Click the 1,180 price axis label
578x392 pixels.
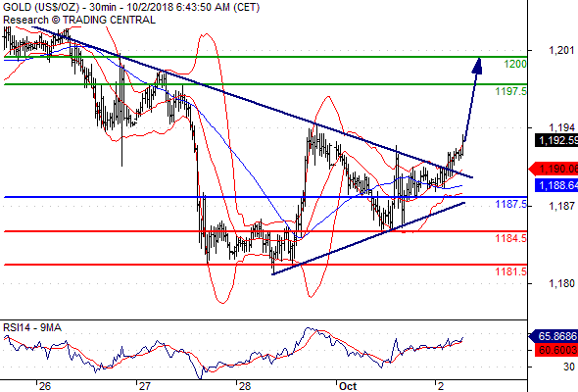click(x=561, y=283)
